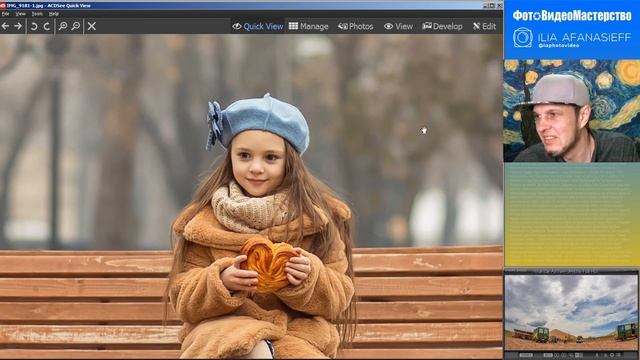Click the ФотоВидеоМастерство banner title
This screenshot has width=640, height=360.
click(572, 16)
